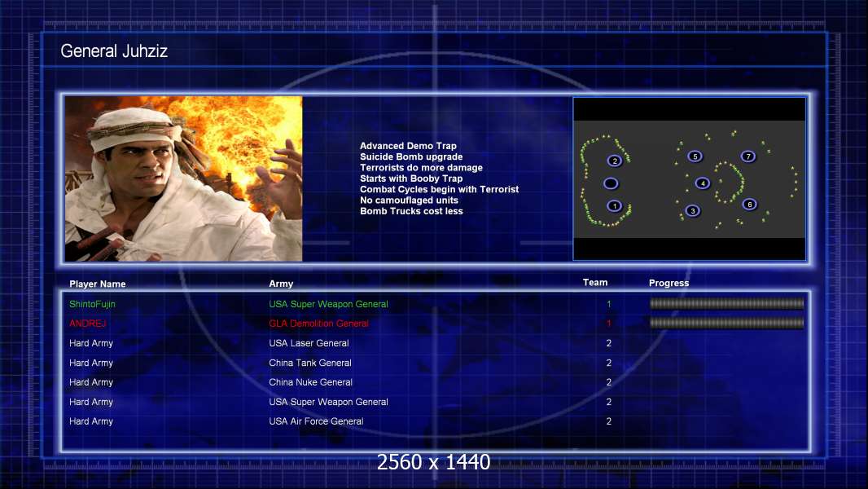
Task: Click white USA Super Weapon General entry
Action: click(328, 402)
